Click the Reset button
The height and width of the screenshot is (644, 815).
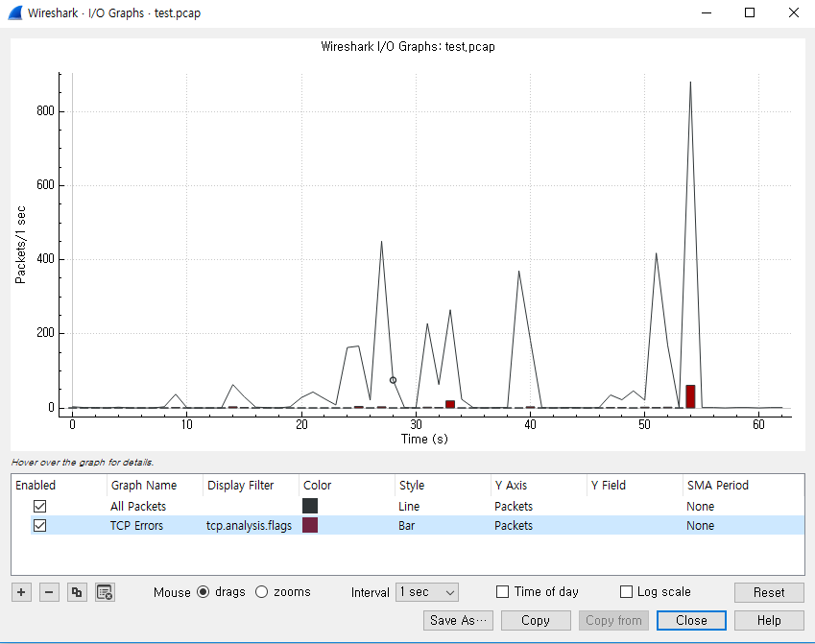(769, 592)
